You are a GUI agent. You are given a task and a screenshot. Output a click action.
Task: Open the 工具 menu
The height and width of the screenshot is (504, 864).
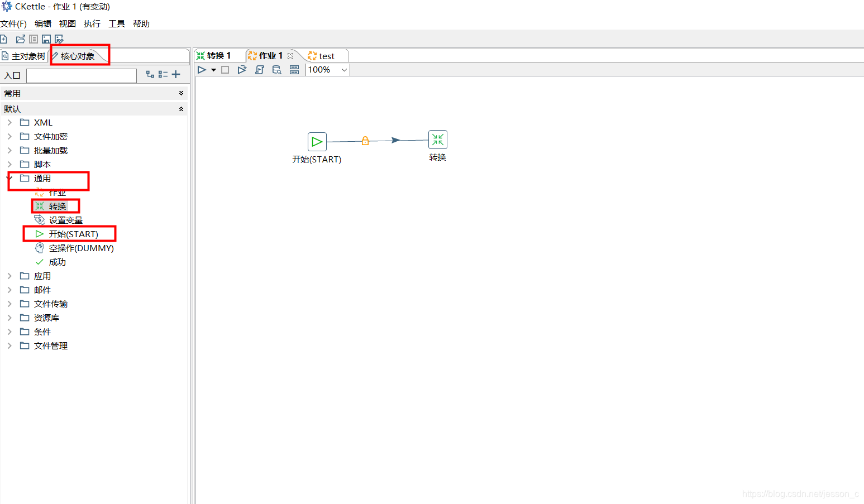click(x=117, y=24)
